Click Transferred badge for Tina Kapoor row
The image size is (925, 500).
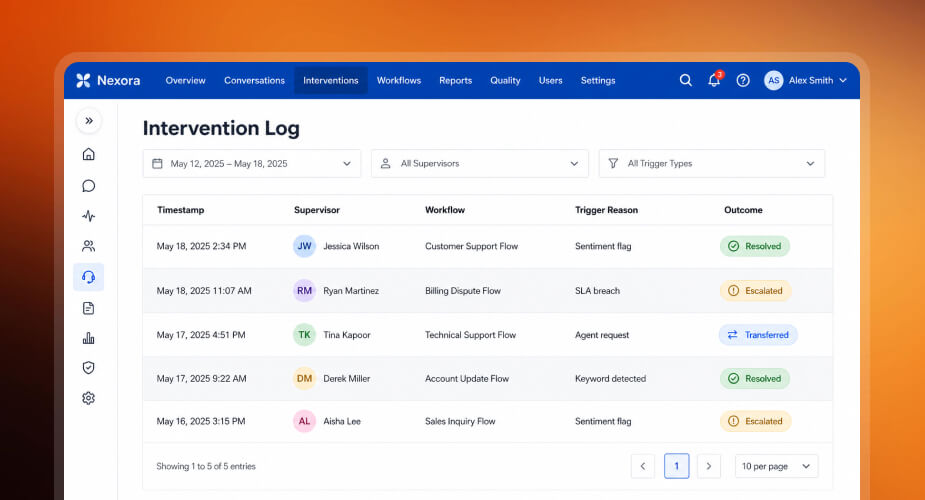click(758, 335)
